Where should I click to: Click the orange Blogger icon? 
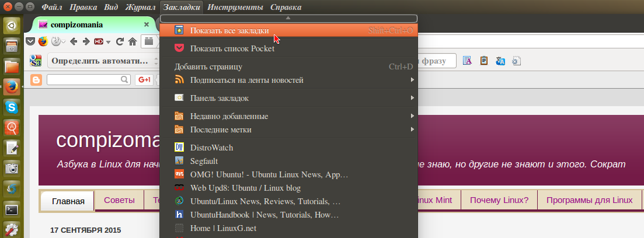(x=36, y=79)
